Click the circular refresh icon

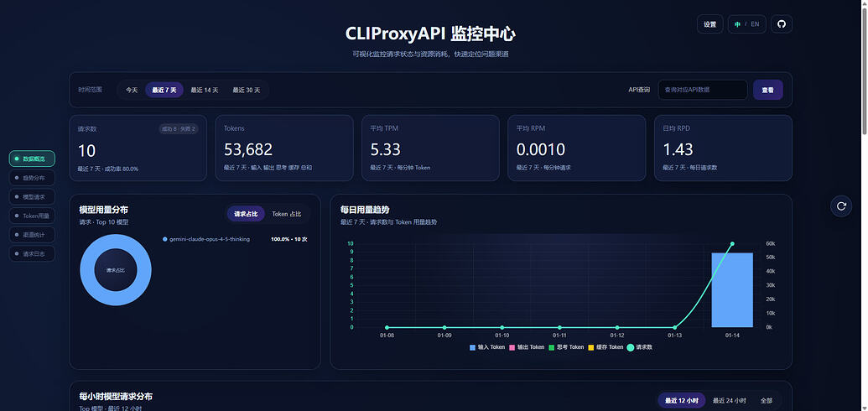[841, 206]
